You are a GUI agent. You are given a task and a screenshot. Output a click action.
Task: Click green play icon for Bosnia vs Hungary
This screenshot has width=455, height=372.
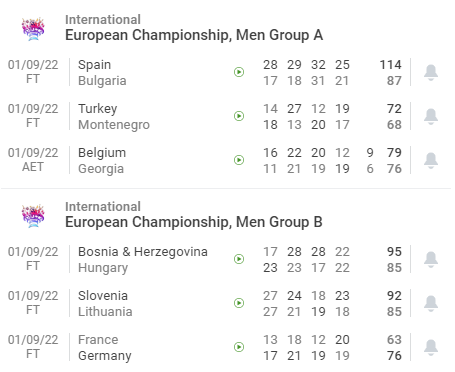[x=239, y=259]
